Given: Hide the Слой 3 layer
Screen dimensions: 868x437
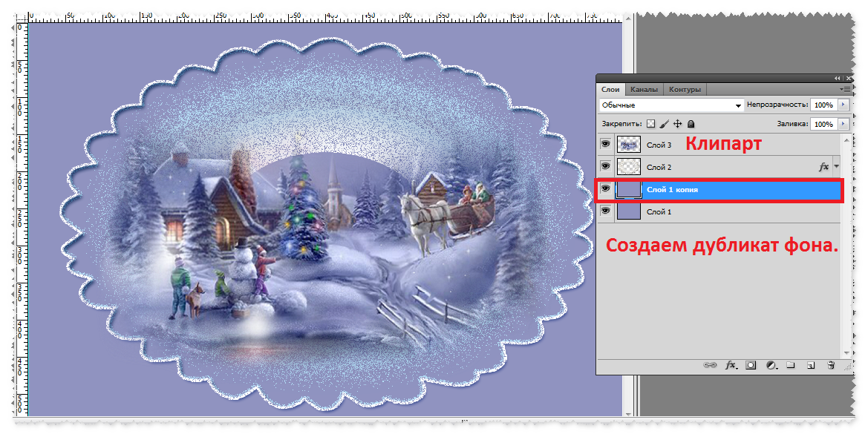Looking at the screenshot, I should 606,144.
